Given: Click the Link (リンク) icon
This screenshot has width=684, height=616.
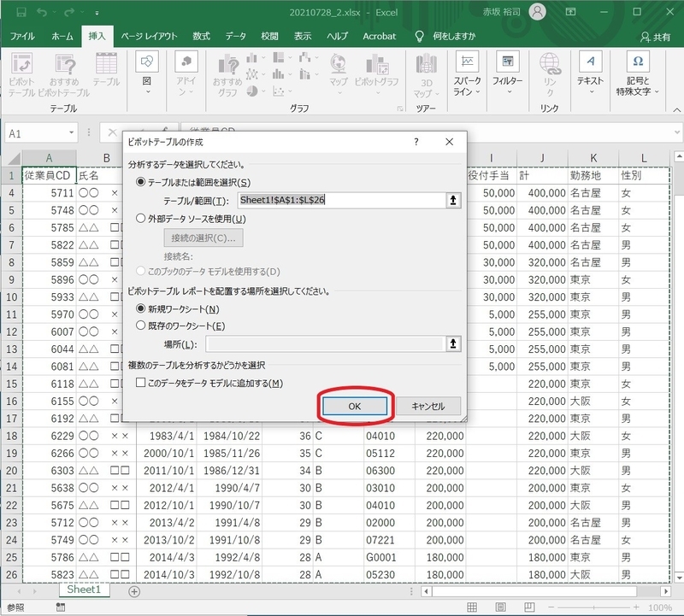Looking at the screenshot, I should 550,74.
